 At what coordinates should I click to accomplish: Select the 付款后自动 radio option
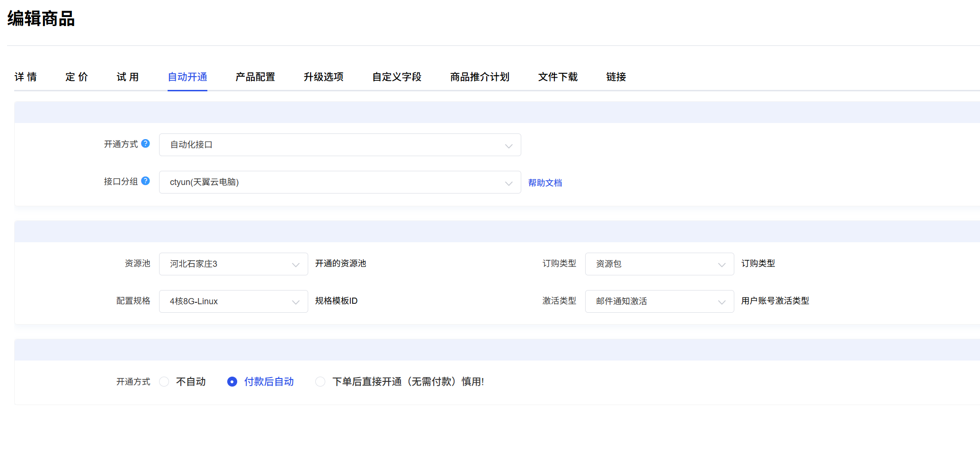coord(232,382)
